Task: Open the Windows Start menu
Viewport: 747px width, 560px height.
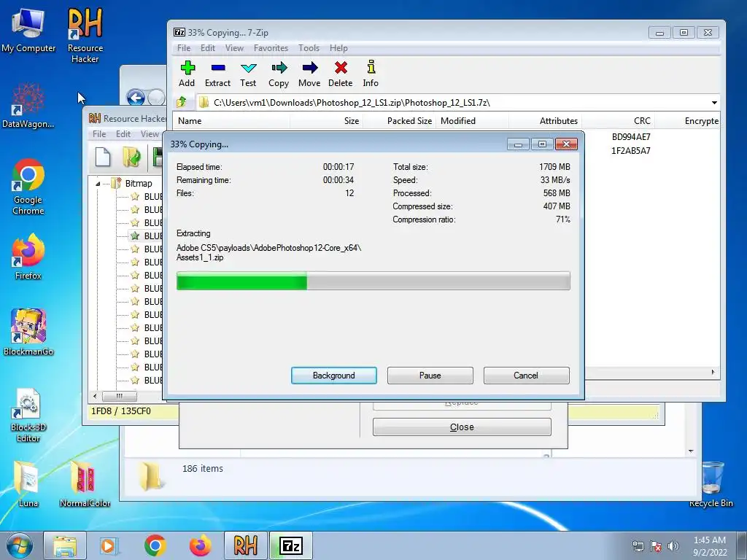Action: point(19,545)
